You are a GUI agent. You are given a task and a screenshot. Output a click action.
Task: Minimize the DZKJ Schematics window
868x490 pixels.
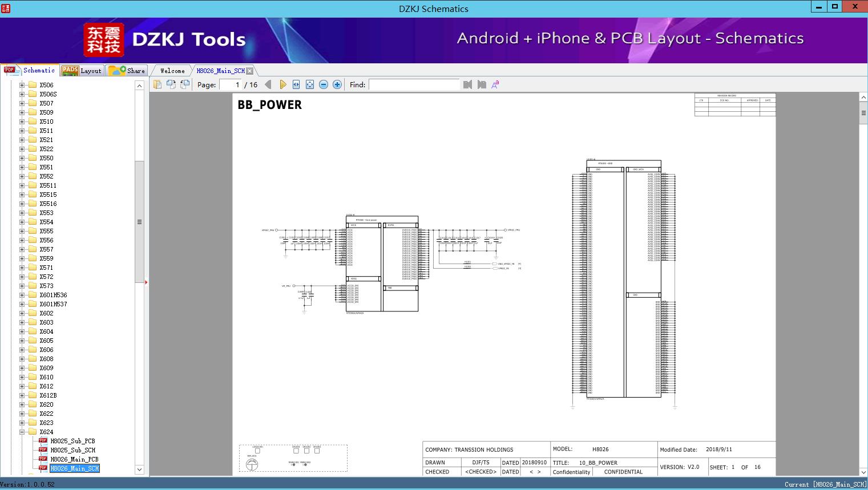click(x=819, y=7)
